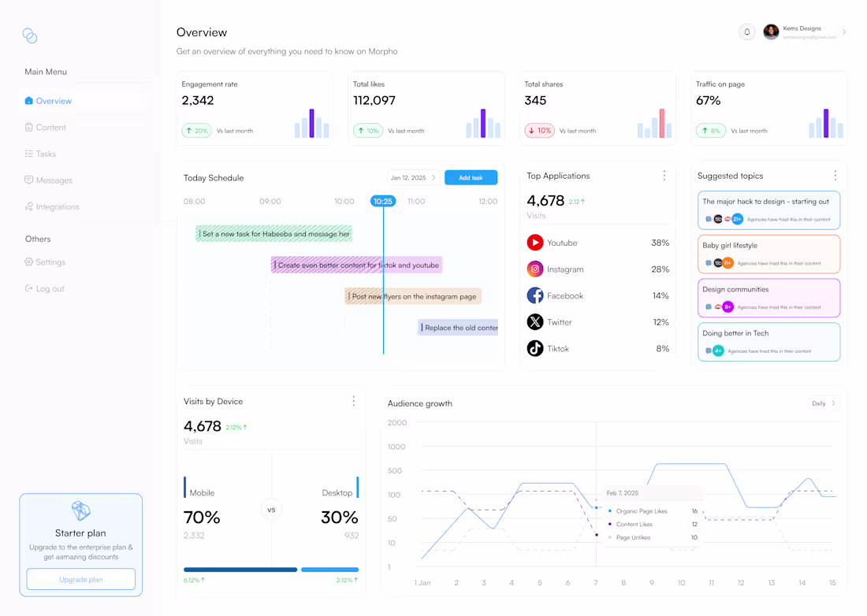This screenshot has height=616, width=867.
Task: Open the Top Applications options menu
Action: coord(664,175)
